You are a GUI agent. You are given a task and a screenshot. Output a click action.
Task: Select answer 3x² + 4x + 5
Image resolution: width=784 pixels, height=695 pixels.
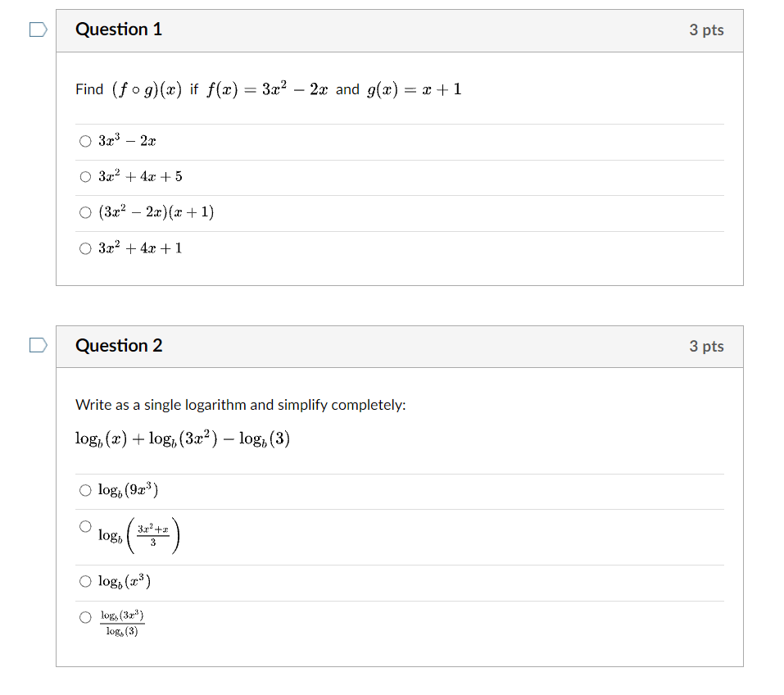[x=85, y=176]
